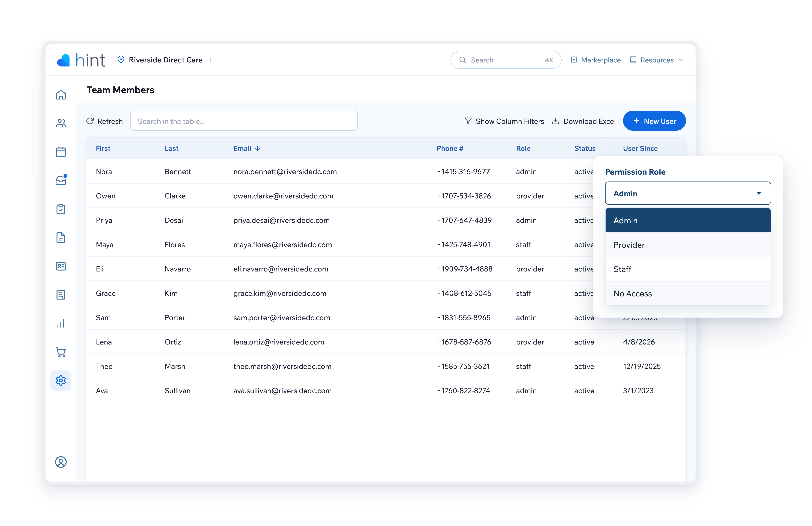Open the shopping cart icon in sidebar
812x526 pixels.
point(61,352)
